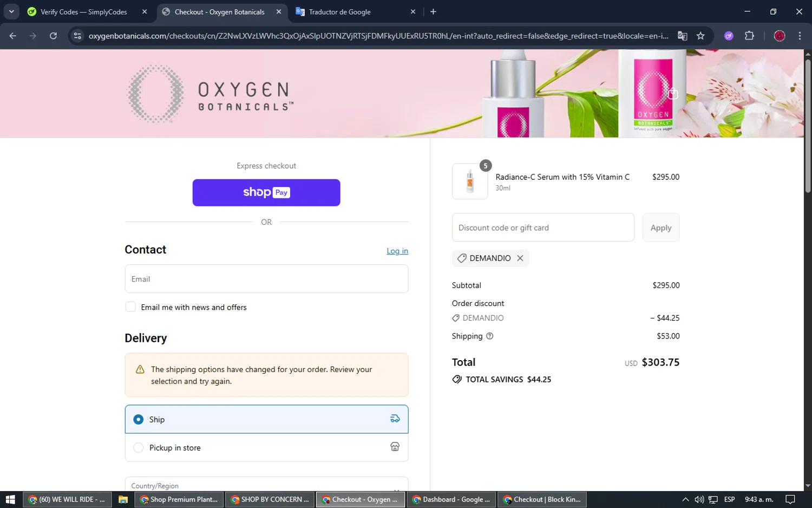Open the notification center icon
The height and width of the screenshot is (508, 812).
tap(790, 499)
